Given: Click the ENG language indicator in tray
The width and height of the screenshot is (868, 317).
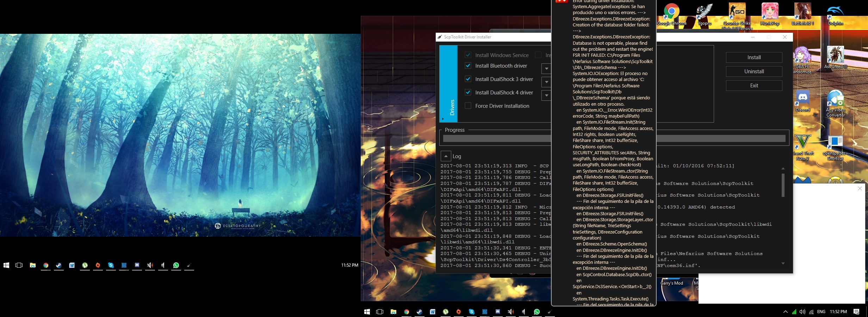Looking at the screenshot, I should (x=821, y=312).
